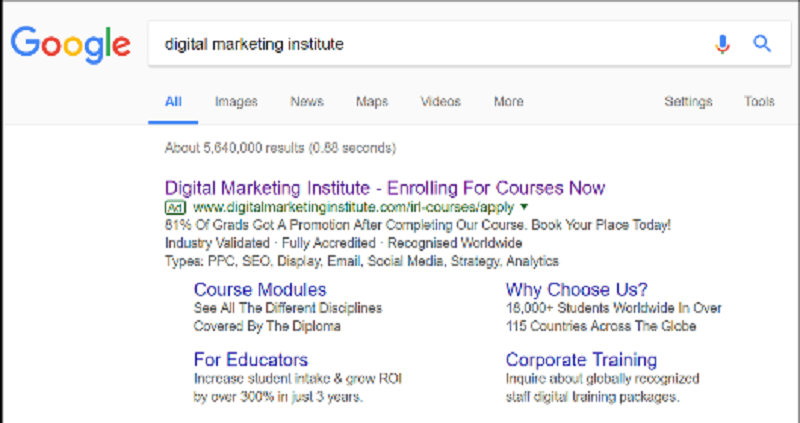Select the All results tab

click(x=174, y=102)
